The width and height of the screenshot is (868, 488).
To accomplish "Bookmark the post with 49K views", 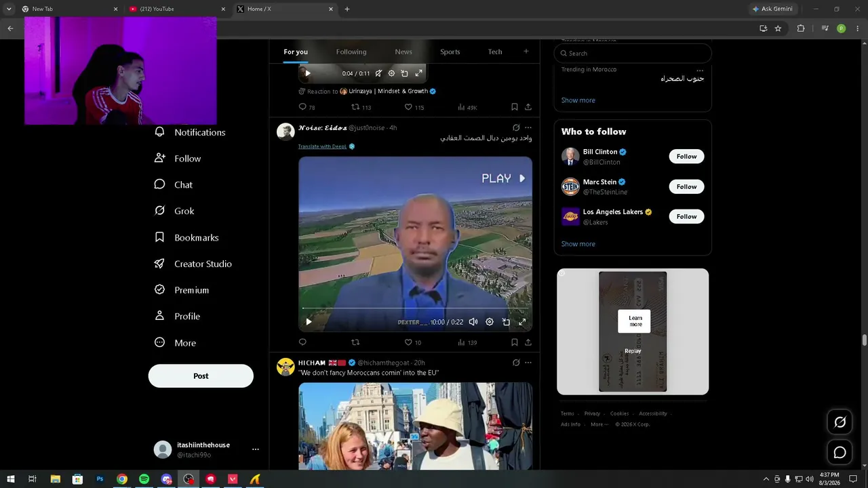I will pos(514,107).
